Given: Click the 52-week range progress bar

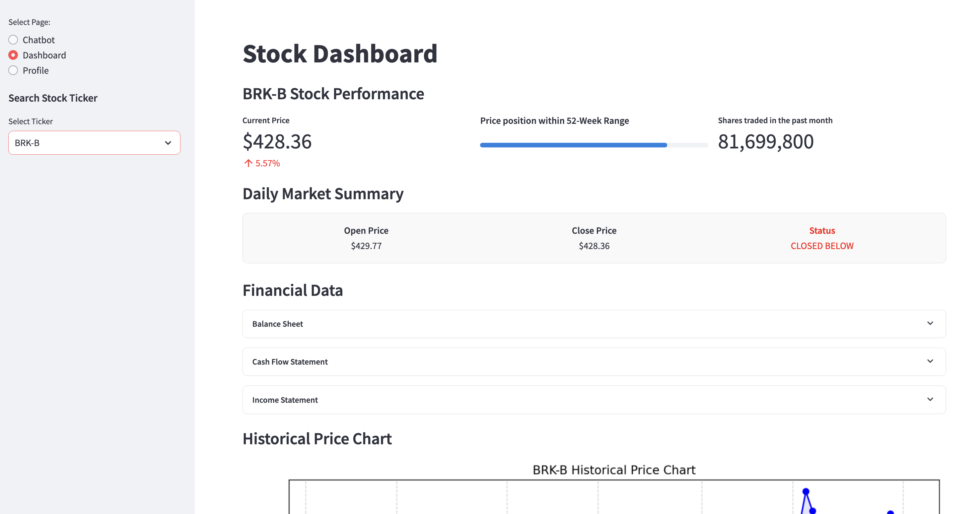Looking at the screenshot, I should pos(594,145).
